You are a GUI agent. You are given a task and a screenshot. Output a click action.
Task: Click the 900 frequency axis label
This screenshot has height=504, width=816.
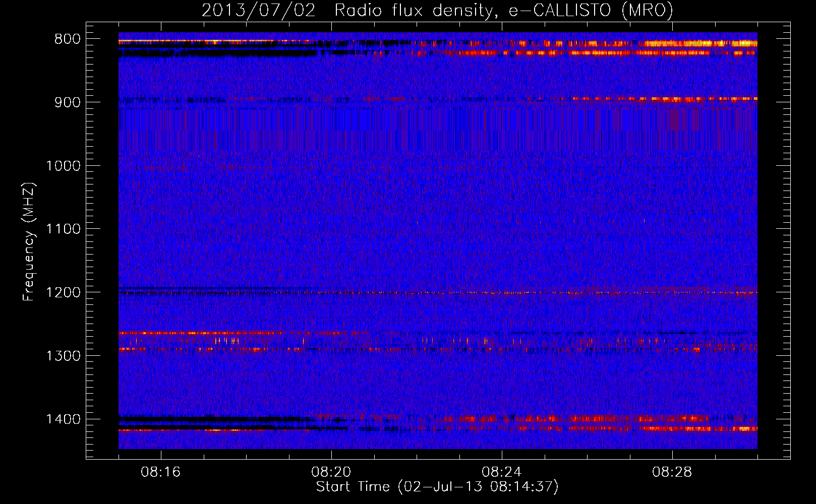coord(67,102)
